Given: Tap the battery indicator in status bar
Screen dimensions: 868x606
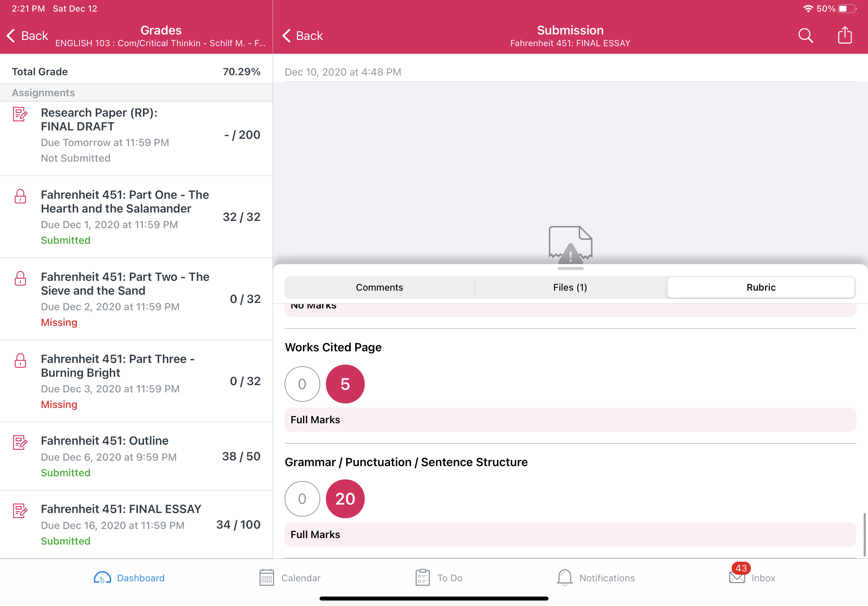Looking at the screenshot, I should pyautogui.click(x=847, y=8).
